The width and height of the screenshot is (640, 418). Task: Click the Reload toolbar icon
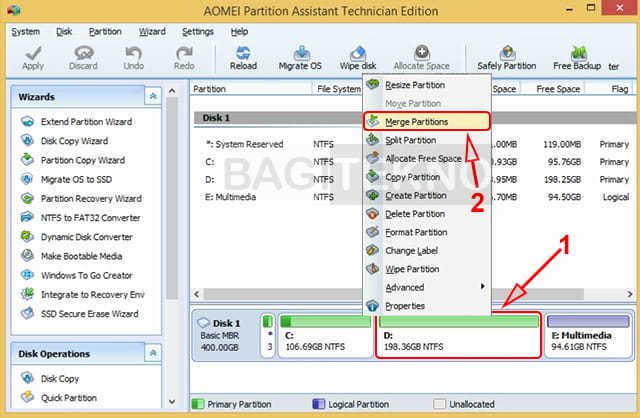(243, 58)
